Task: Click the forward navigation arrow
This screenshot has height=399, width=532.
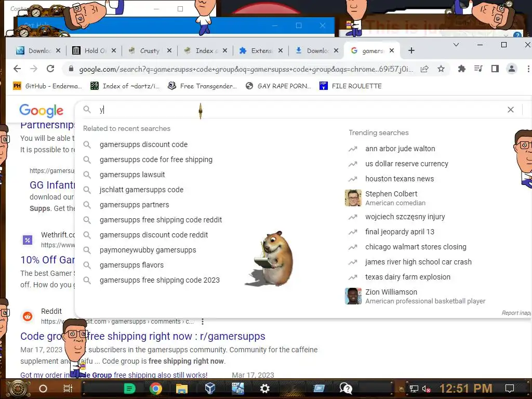Action: click(34, 69)
